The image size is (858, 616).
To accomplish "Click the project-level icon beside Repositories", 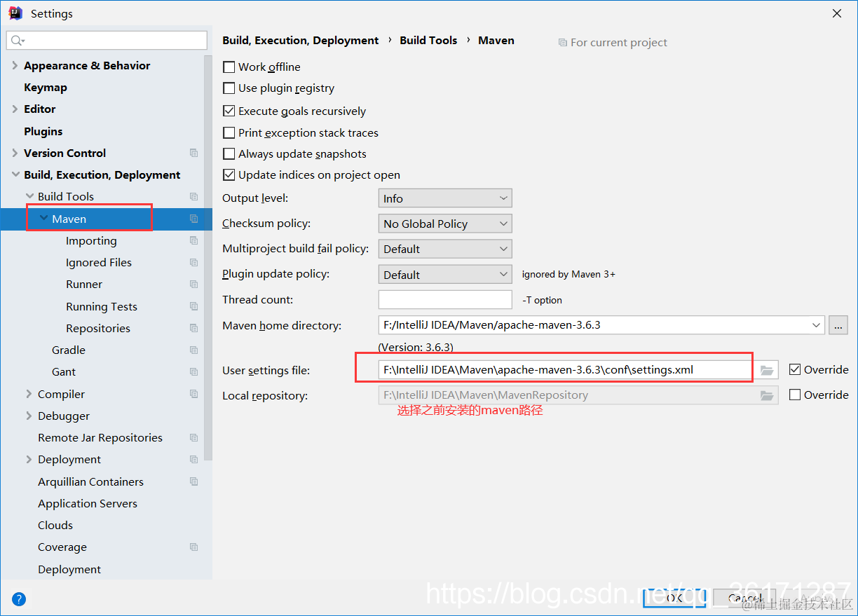I will click(194, 328).
